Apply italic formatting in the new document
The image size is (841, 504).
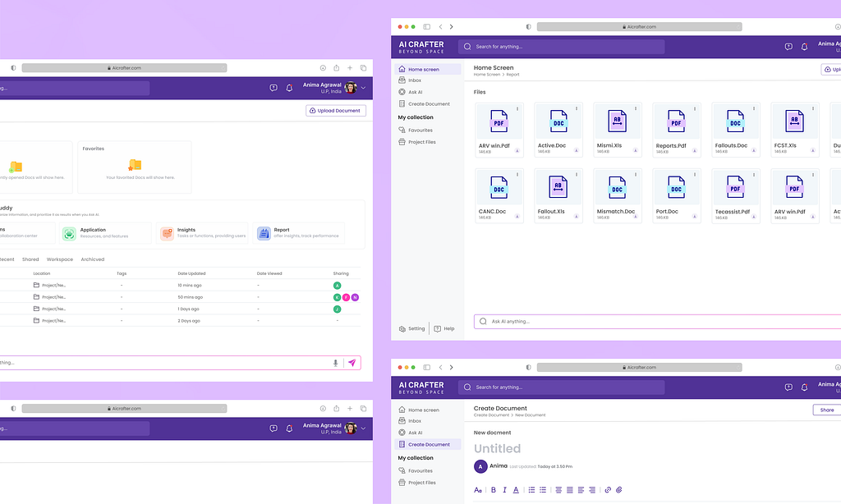pyautogui.click(x=504, y=489)
